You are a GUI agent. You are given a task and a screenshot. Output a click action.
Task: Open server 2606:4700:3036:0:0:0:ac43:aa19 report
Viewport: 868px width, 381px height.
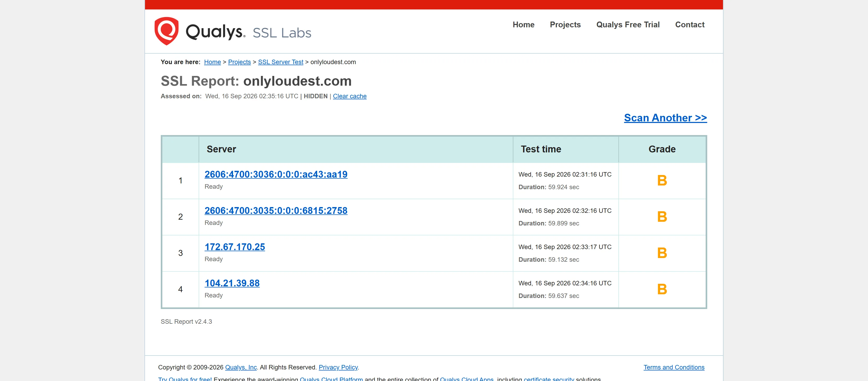point(276,174)
